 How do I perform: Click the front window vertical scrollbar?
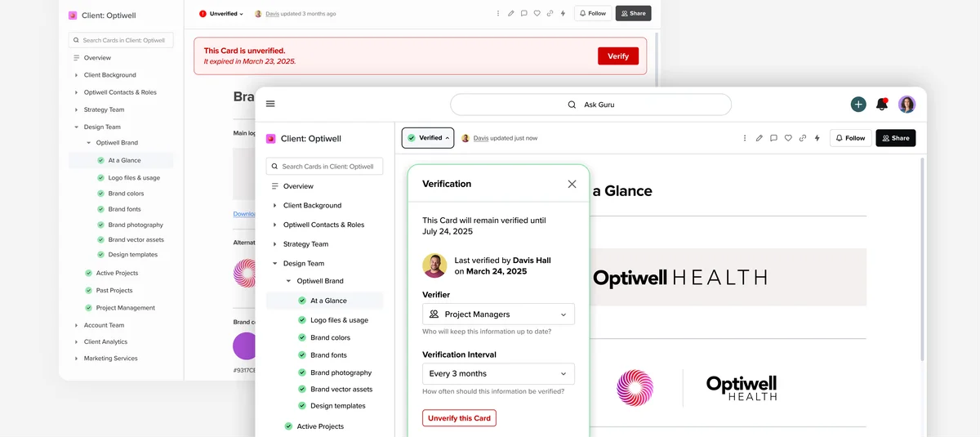[923, 259]
